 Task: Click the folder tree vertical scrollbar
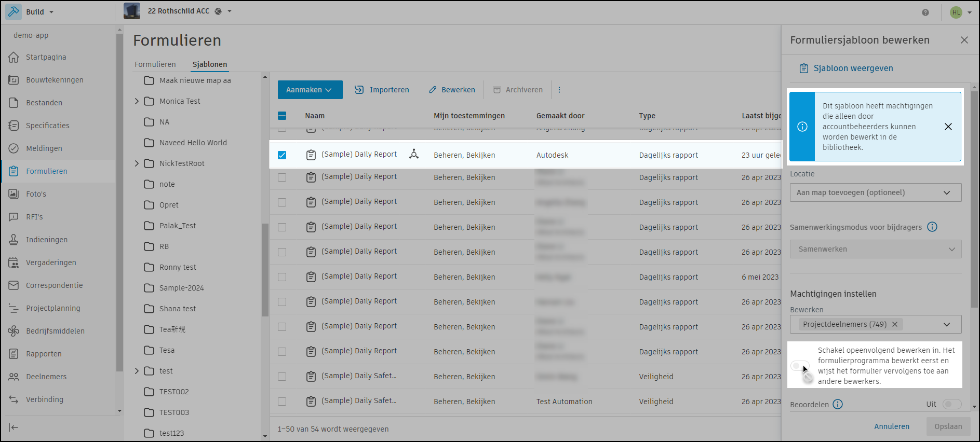pyautogui.click(x=265, y=270)
